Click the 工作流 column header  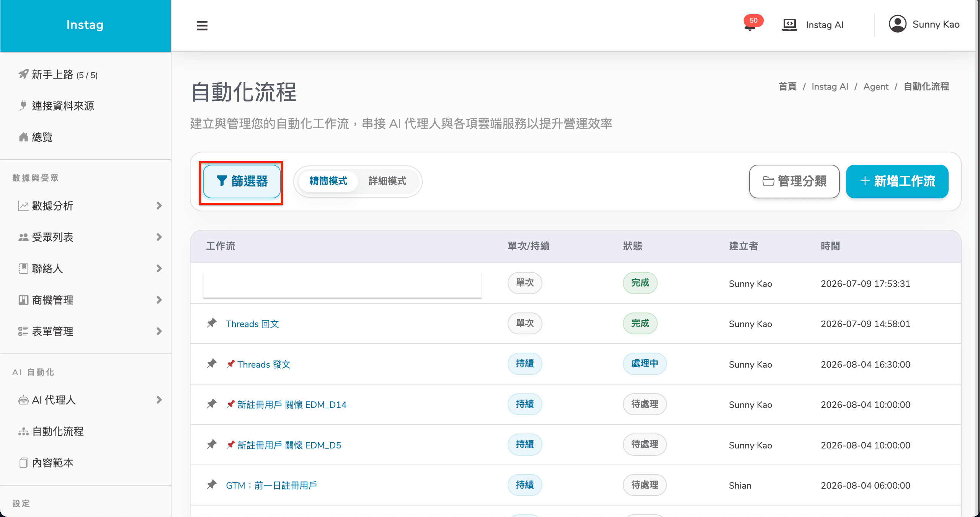point(220,246)
